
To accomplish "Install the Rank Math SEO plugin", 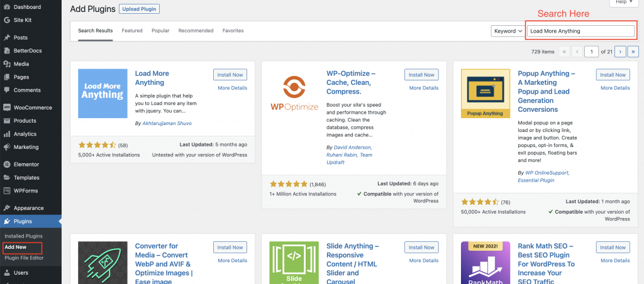I will 613,248.
